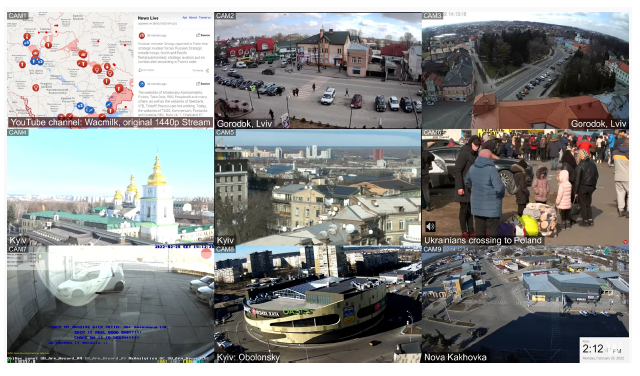Open the Tweet us link in the News Live header
This screenshot has width=640, height=376.
[x=205, y=18]
